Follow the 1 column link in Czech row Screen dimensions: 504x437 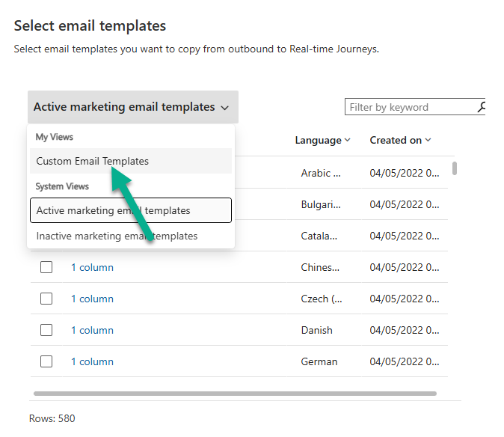(x=92, y=299)
